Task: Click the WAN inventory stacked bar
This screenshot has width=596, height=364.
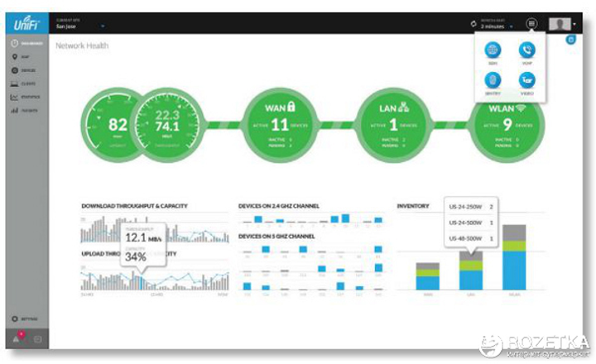Action: point(428,276)
